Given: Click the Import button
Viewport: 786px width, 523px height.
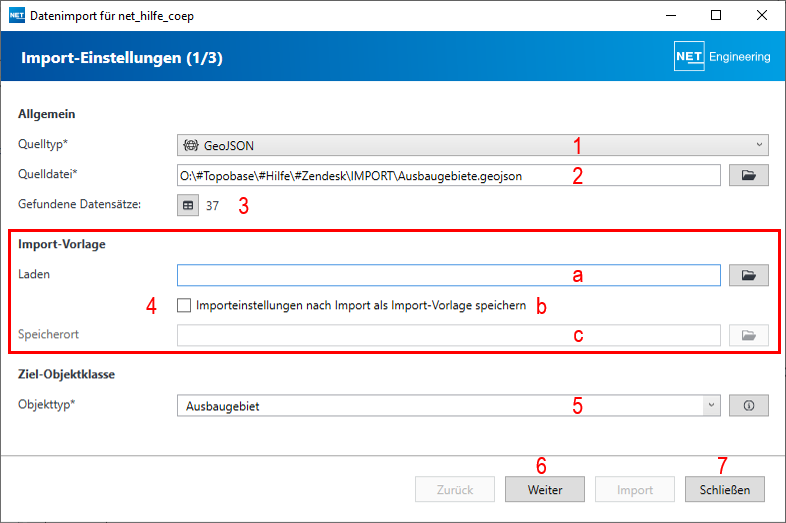Looking at the screenshot, I should click(x=635, y=489).
